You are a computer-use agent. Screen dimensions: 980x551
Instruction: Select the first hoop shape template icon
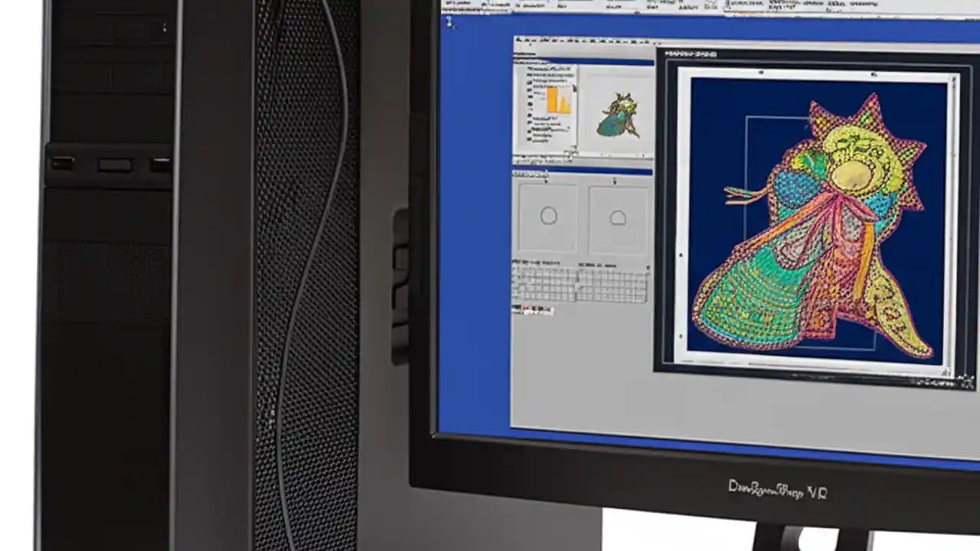point(548,217)
